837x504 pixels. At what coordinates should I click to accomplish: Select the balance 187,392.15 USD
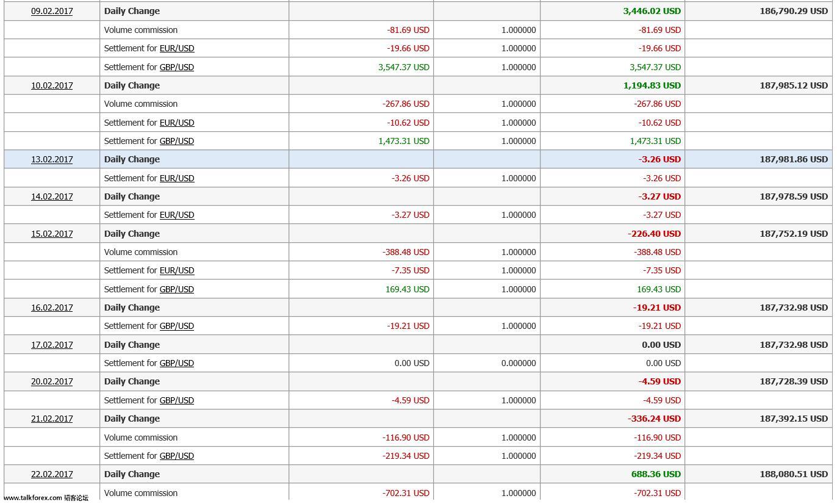(794, 419)
